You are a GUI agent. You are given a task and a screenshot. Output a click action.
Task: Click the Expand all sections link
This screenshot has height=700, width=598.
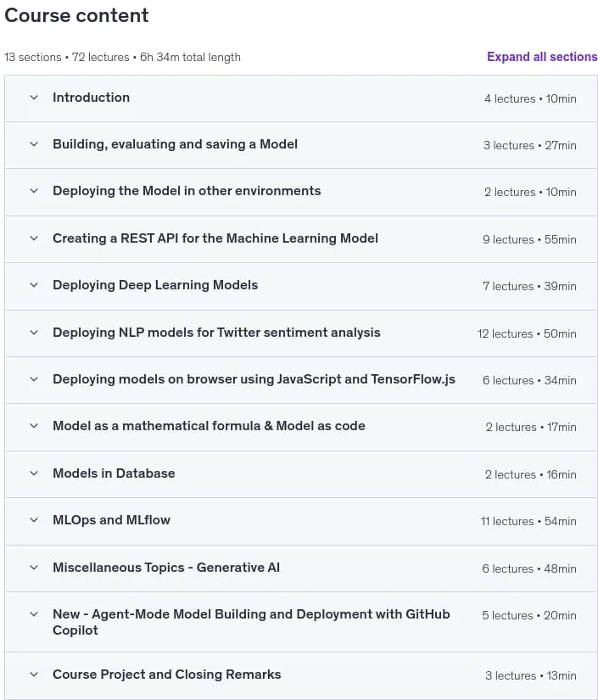[542, 57]
